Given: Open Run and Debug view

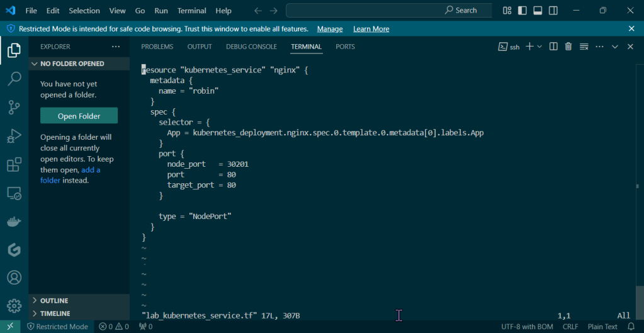Looking at the screenshot, I should [14, 137].
